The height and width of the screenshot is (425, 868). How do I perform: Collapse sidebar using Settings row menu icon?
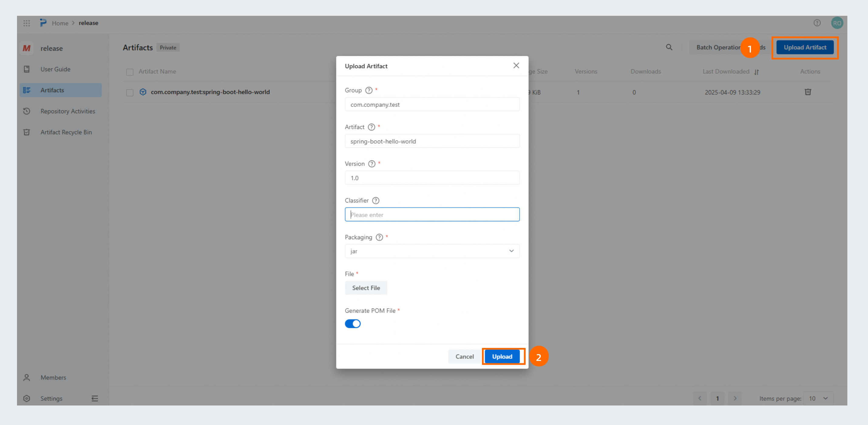(x=95, y=398)
